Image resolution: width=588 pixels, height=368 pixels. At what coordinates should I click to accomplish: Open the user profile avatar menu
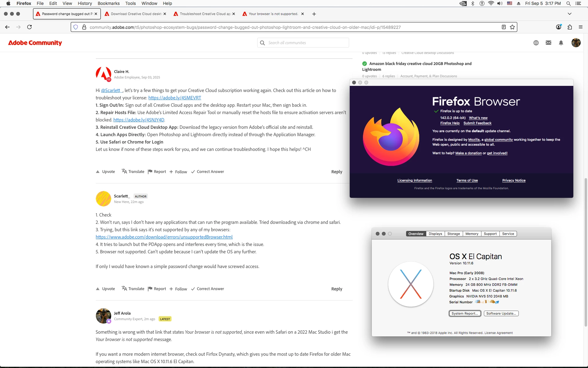click(x=576, y=43)
